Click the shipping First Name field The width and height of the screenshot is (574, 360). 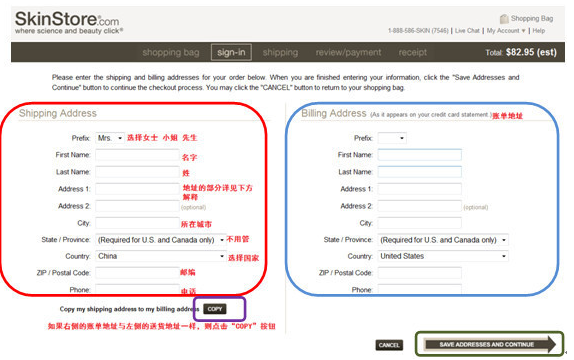tap(137, 155)
